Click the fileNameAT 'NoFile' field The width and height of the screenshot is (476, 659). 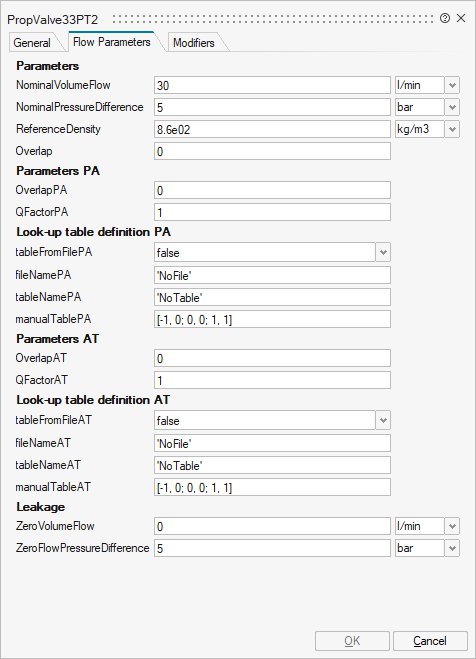click(272, 443)
